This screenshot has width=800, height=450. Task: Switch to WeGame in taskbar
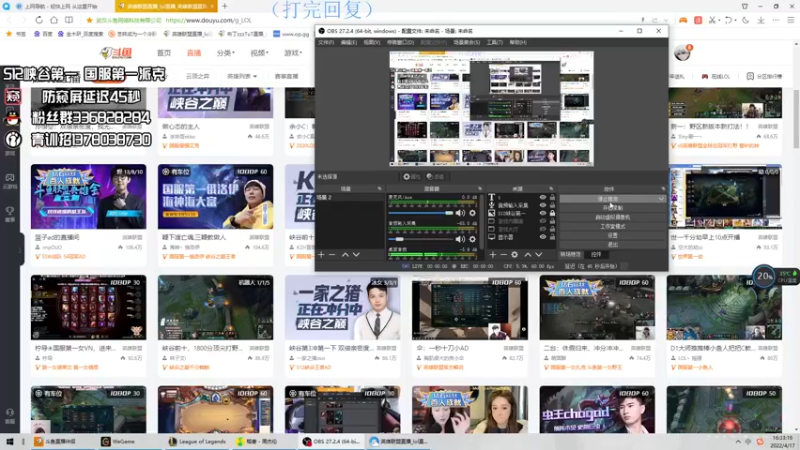(x=118, y=441)
